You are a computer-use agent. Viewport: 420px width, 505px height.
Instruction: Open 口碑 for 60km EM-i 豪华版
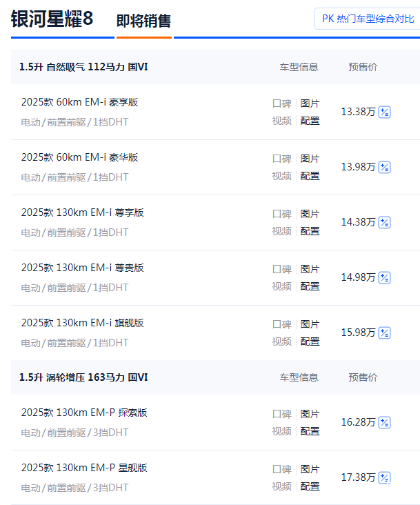click(x=281, y=159)
